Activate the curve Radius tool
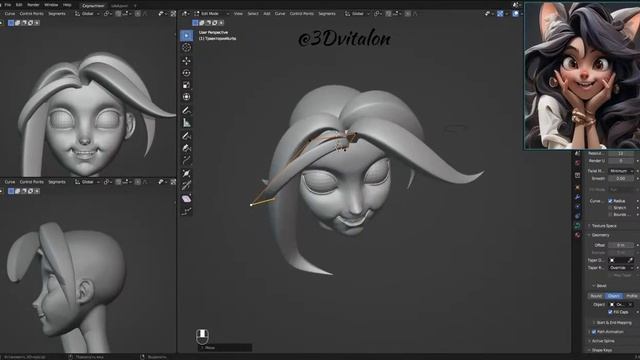This screenshot has width=640, height=360. 187,173
